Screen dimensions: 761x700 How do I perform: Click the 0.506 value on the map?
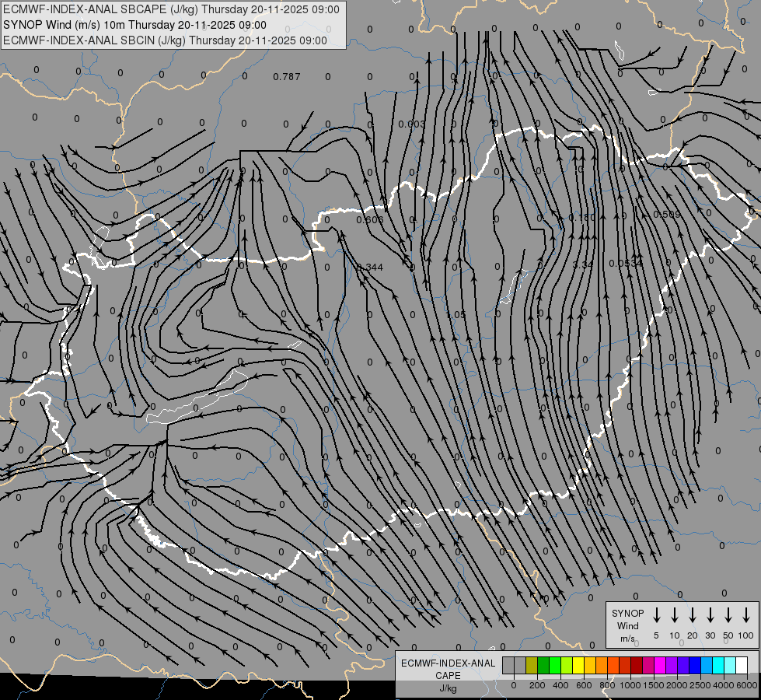(x=370, y=219)
